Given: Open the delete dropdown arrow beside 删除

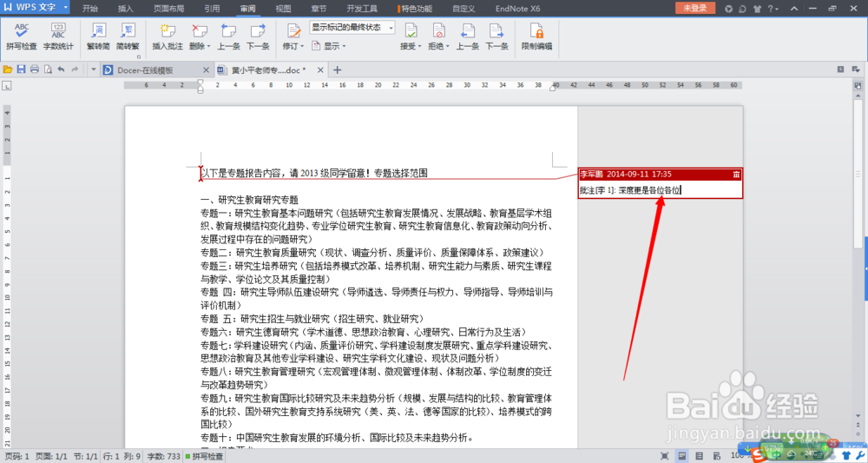Looking at the screenshot, I should [208, 46].
